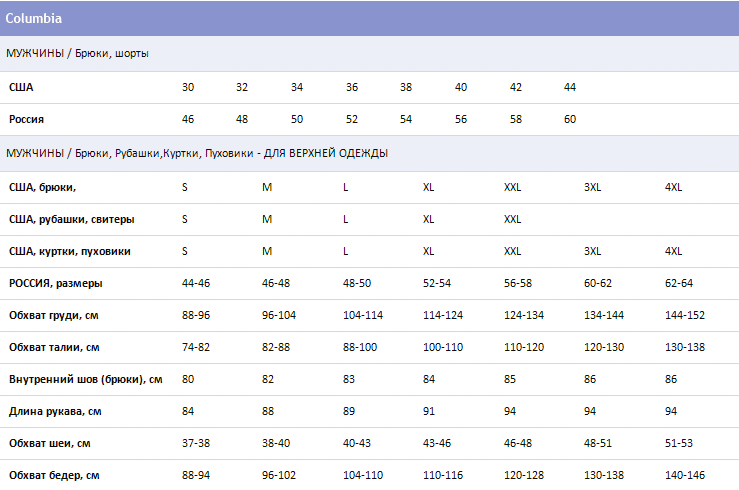Click the 'Обхват бедер, см' row label
This screenshot has height=490, width=739.
[54, 476]
